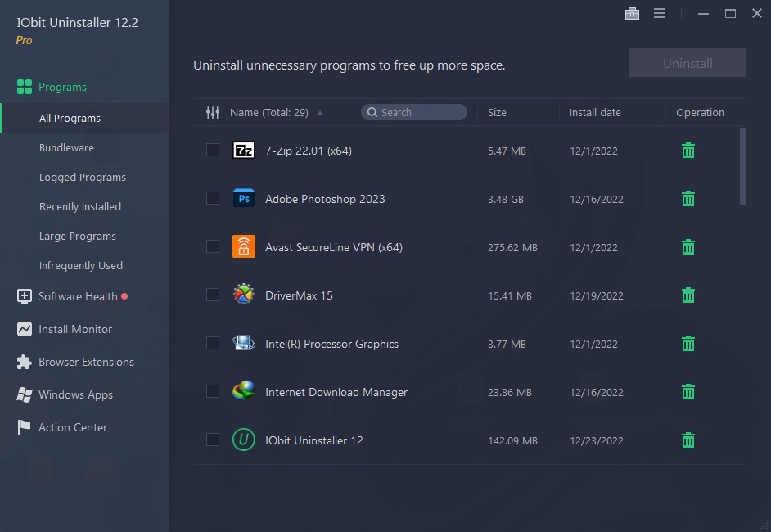
Task: Click the Internet Download Manager globe icon
Action: (243, 391)
